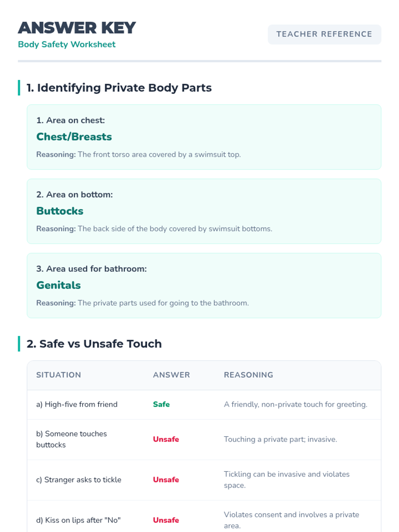
Task: Click the REASONING column header
Action: tap(248, 375)
